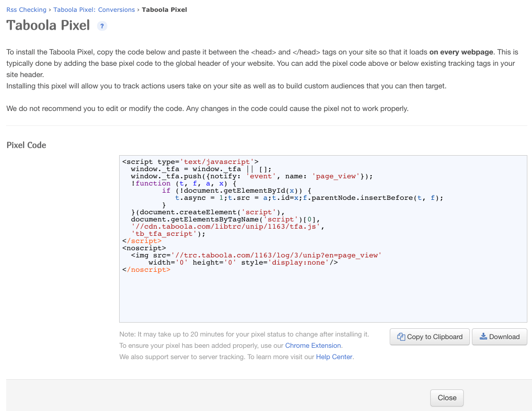The image size is (532, 411).
Task: Open the Chrome Extension link
Action: click(313, 346)
